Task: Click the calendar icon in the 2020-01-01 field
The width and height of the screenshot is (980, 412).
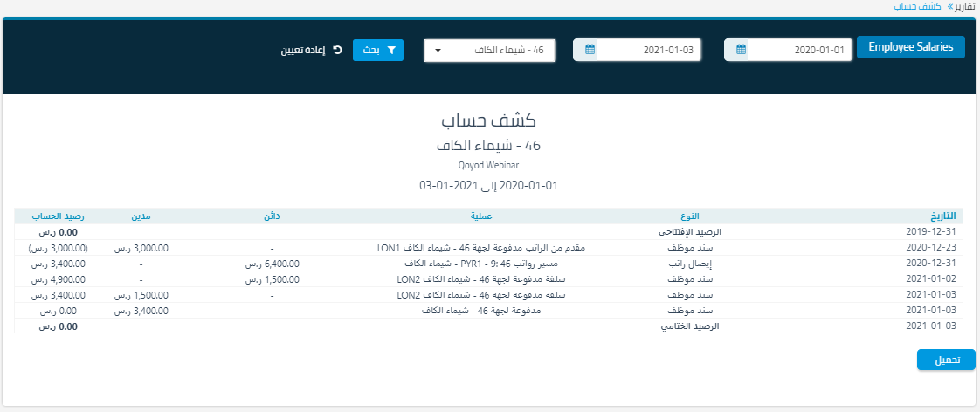Action: [741, 50]
